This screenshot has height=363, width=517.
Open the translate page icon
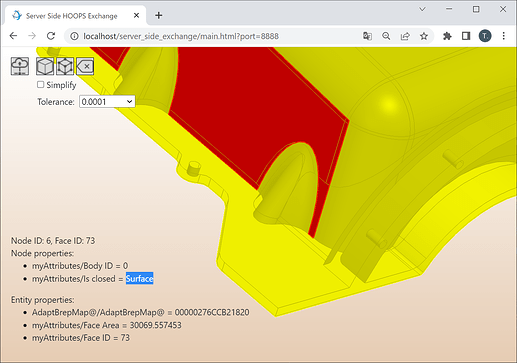[367, 36]
